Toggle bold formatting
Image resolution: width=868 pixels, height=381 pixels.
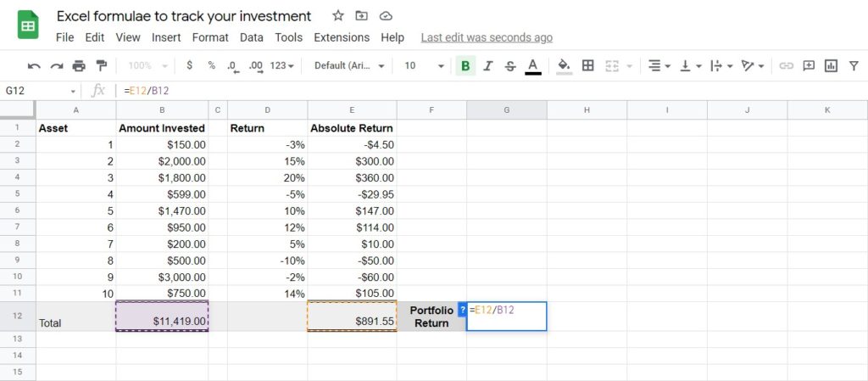coord(465,66)
